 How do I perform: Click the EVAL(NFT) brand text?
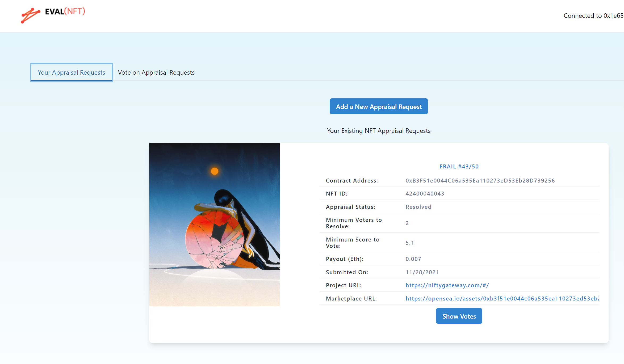point(65,11)
